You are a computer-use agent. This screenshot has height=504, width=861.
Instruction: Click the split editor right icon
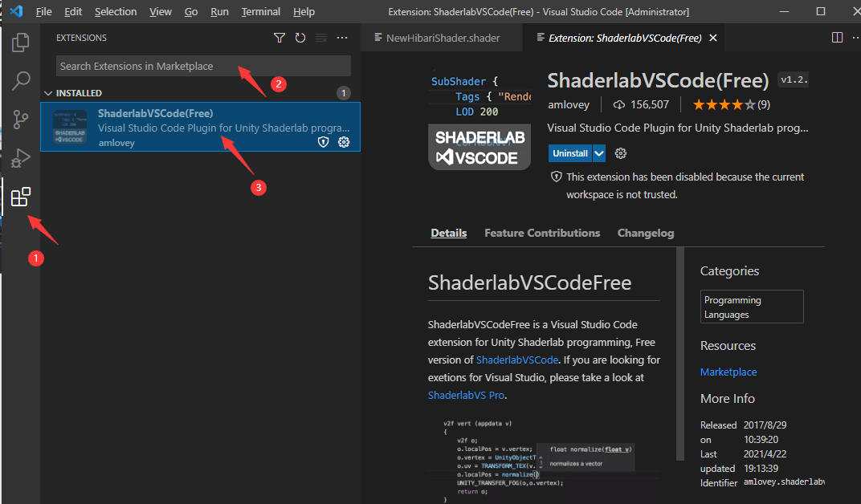837,37
